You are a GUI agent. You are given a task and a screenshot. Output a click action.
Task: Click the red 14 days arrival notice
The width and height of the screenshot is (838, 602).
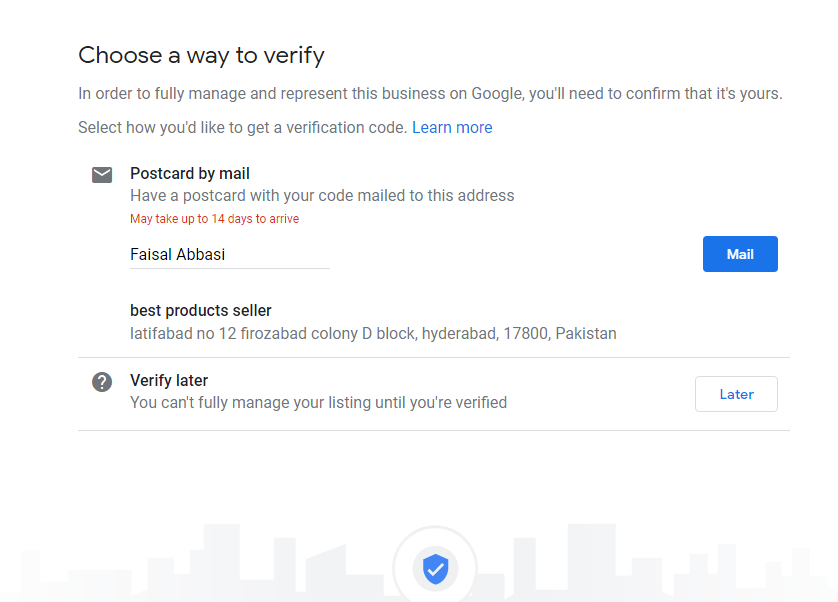pos(214,219)
